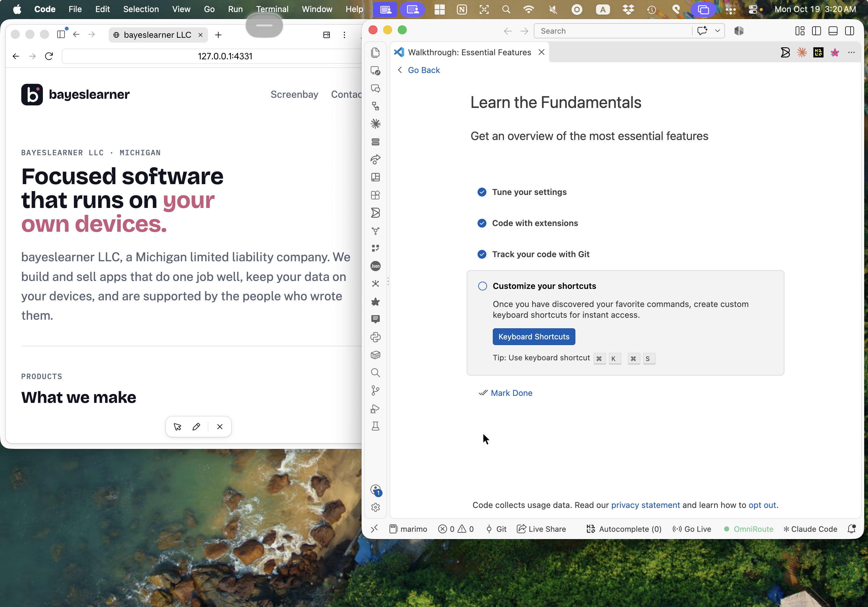Toggle the bottom Panel visibility
Viewport: 868px width, 607px height.
pos(833,31)
